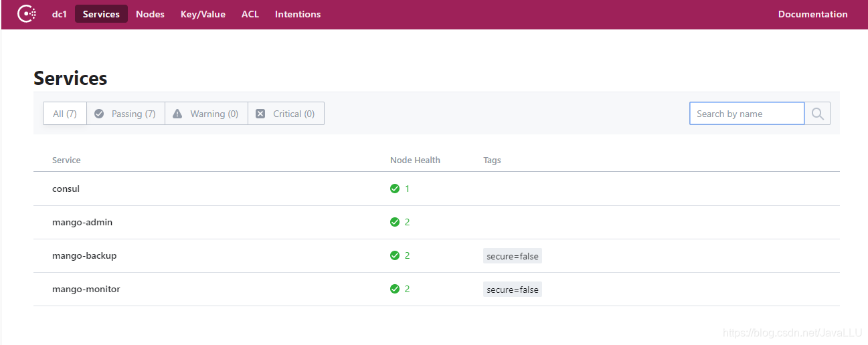Focus the Search by name field
This screenshot has height=345, width=868.
tap(746, 114)
